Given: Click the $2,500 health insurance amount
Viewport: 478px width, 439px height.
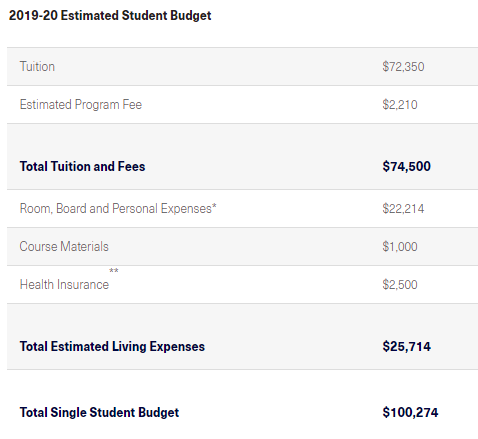Looking at the screenshot, I should coord(400,285).
